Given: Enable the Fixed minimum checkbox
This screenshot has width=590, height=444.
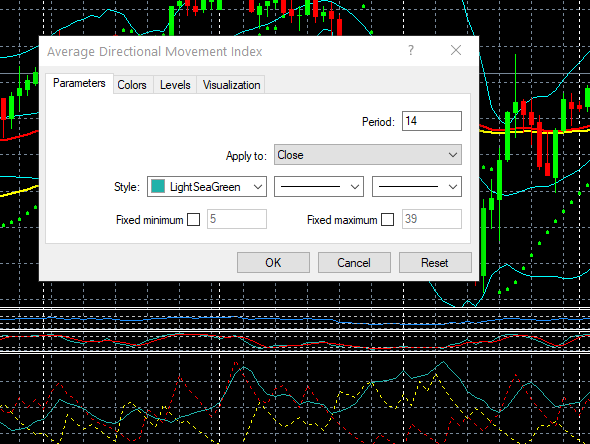Looking at the screenshot, I should 193,219.
